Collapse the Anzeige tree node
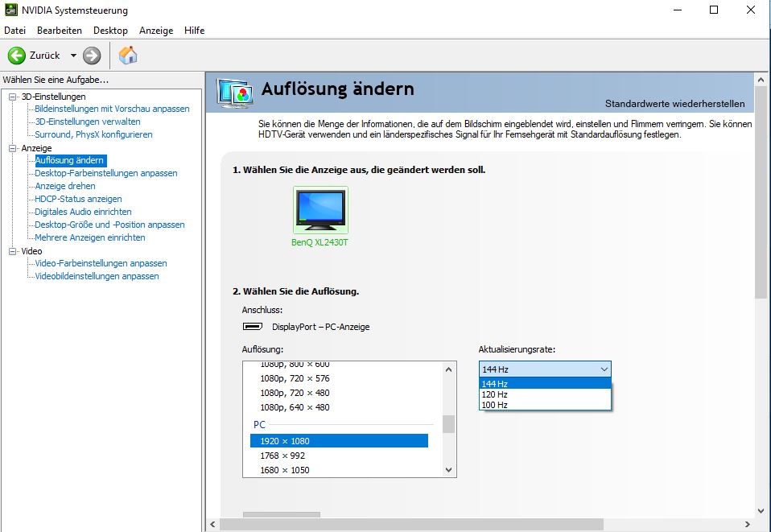This screenshot has height=532, width=771. 13,148
